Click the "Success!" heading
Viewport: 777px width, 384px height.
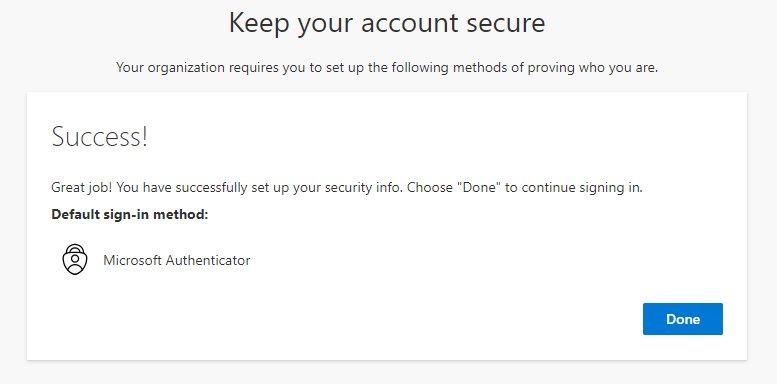(x=100, y=136)
